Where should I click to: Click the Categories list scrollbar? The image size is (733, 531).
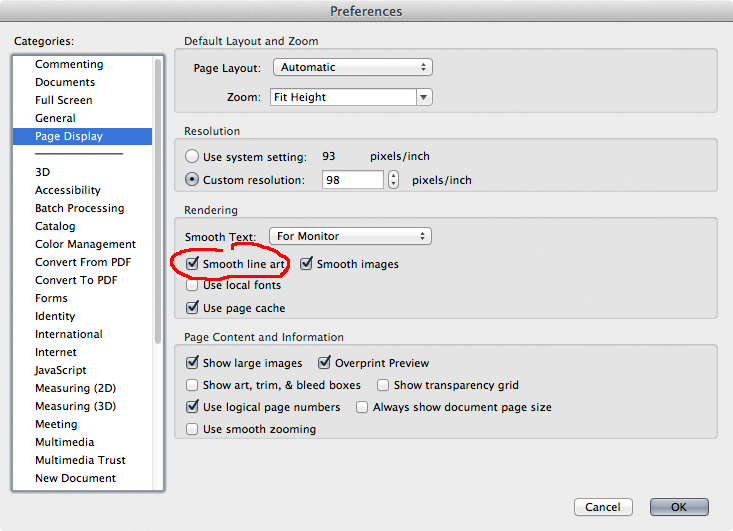158,201
